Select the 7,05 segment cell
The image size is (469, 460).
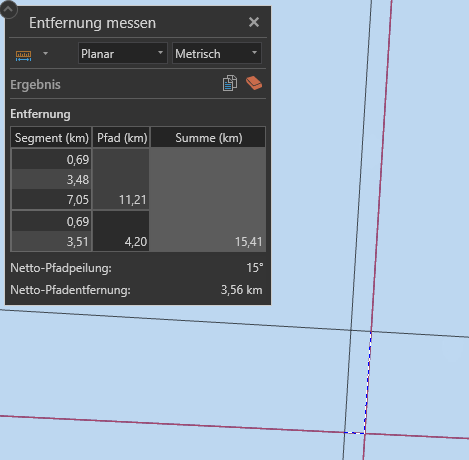point(51,199)
